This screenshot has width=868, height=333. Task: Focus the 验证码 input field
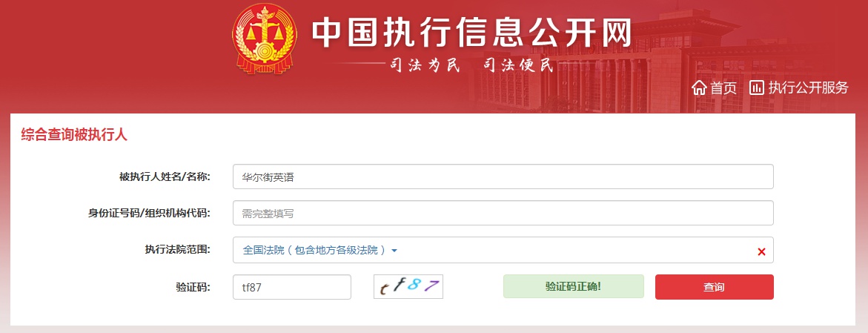point(292,287)
